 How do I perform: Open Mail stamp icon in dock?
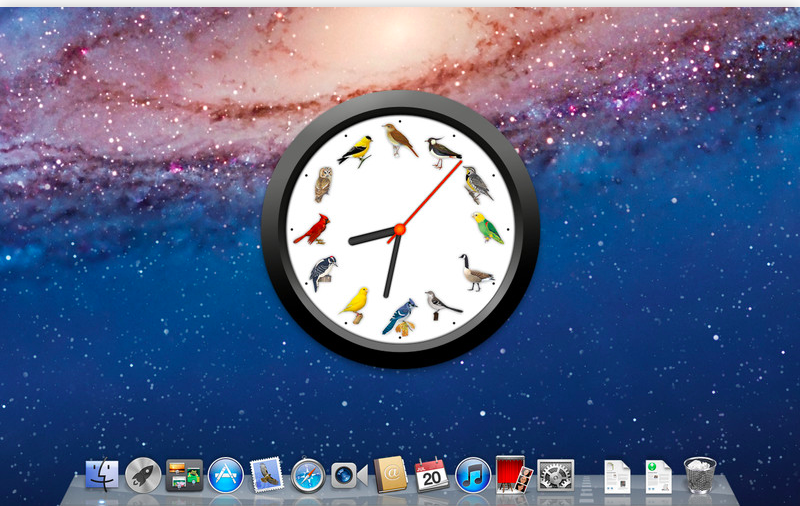[266, 475]
